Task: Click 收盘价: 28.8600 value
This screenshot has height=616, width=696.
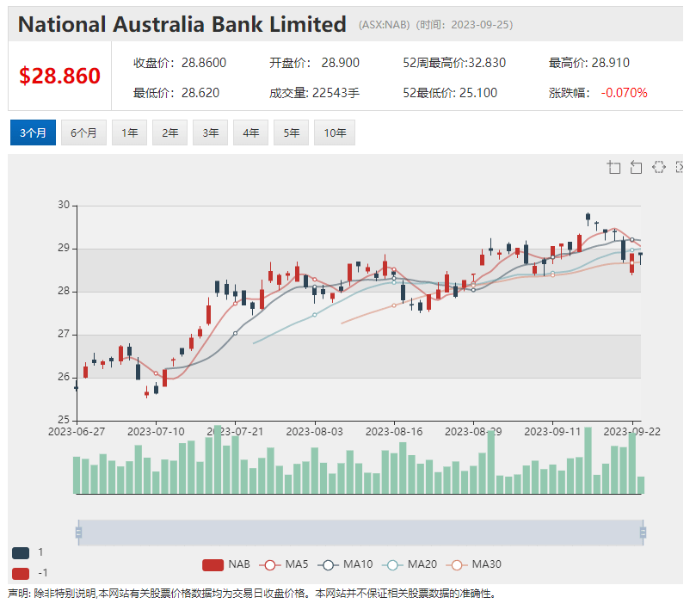Action: click(x=180, y=63)
